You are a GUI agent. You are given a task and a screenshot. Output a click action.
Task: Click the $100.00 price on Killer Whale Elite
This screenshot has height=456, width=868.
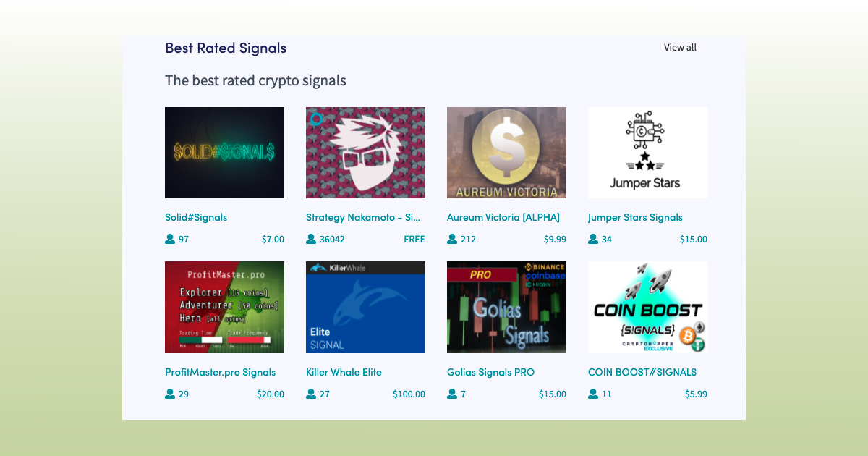(409, 394)
